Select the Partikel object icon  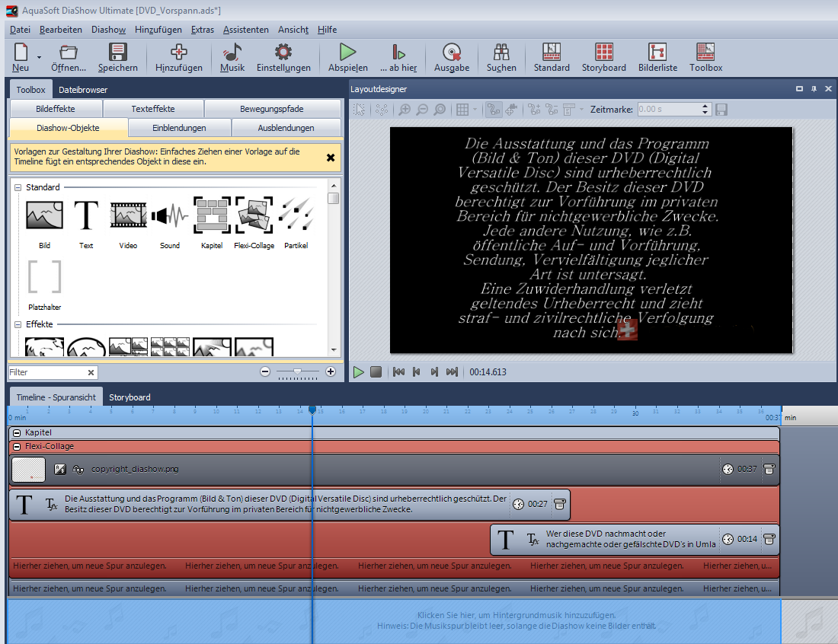(x=296, y=215)
